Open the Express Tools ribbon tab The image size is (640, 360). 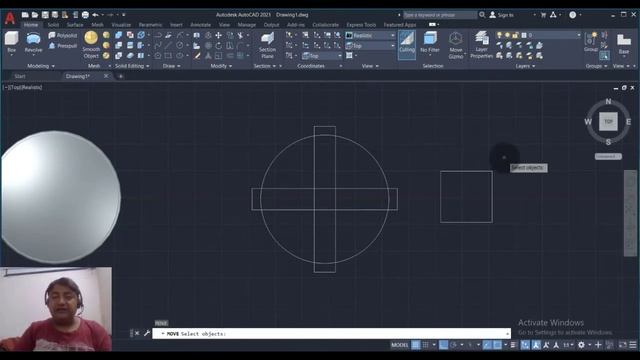(361, 25)
